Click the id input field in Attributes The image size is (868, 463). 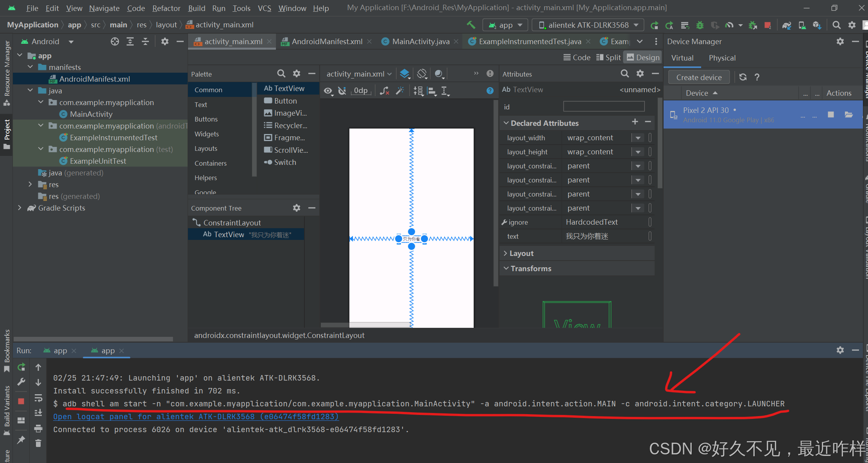603,107
